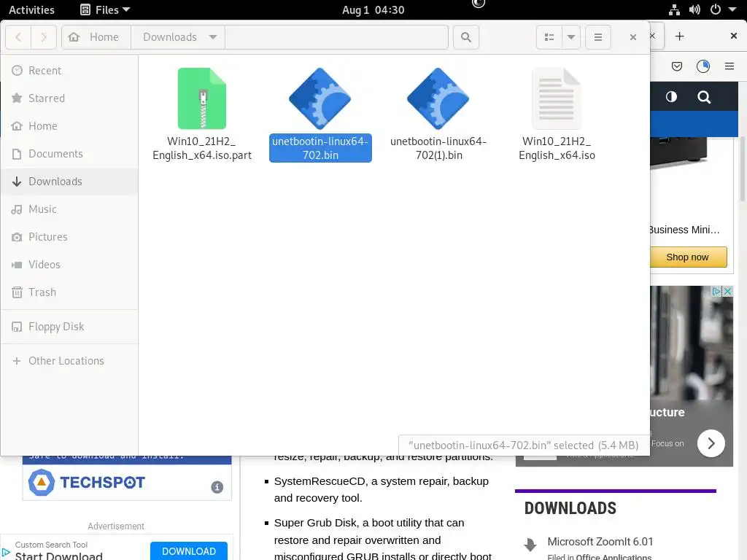The width and height of the screenshot is (747, 560).
Task: Click the clock Aug 1 04:30
Action: click(373, 9)
